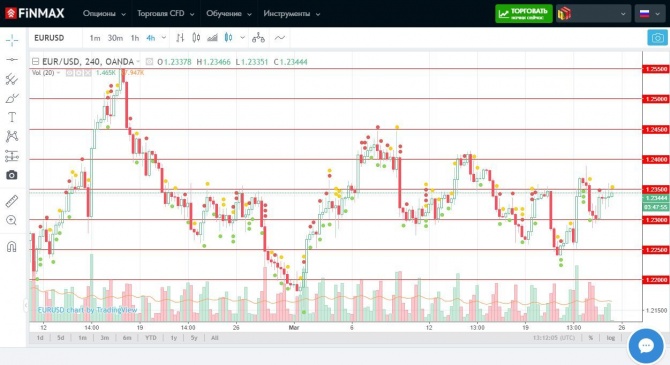This screenshot has width=670, height=365.
Task: Set timeframe to 1m
Action: [95, 38]
